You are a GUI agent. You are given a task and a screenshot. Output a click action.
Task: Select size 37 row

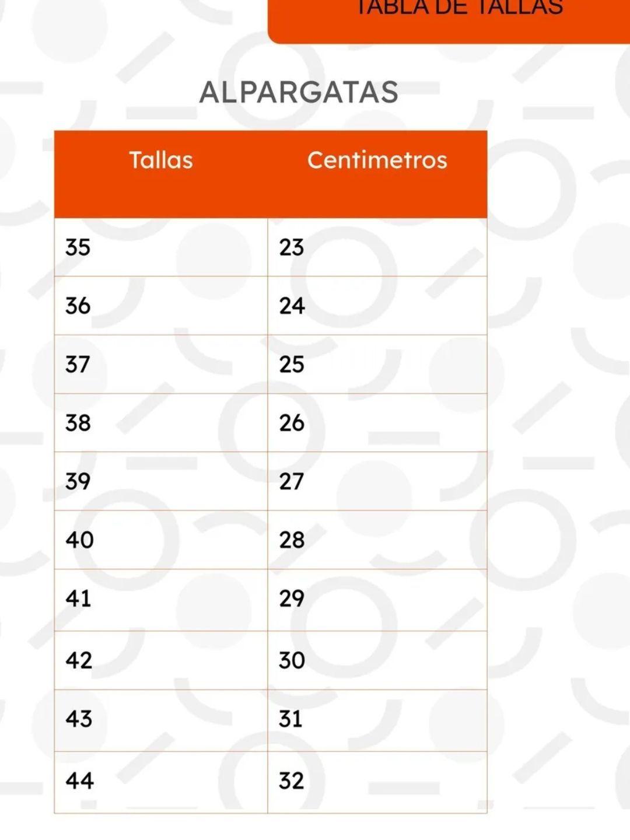[x=271, y=364]
